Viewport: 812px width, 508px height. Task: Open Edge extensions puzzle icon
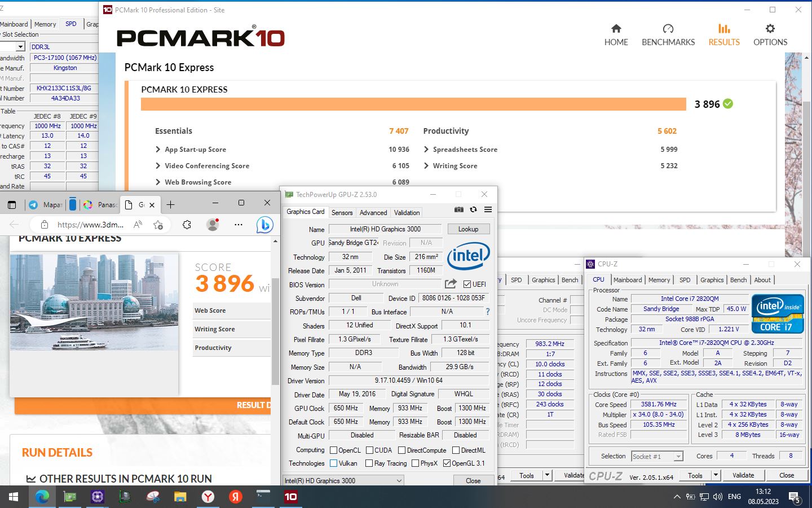point(187,225)
